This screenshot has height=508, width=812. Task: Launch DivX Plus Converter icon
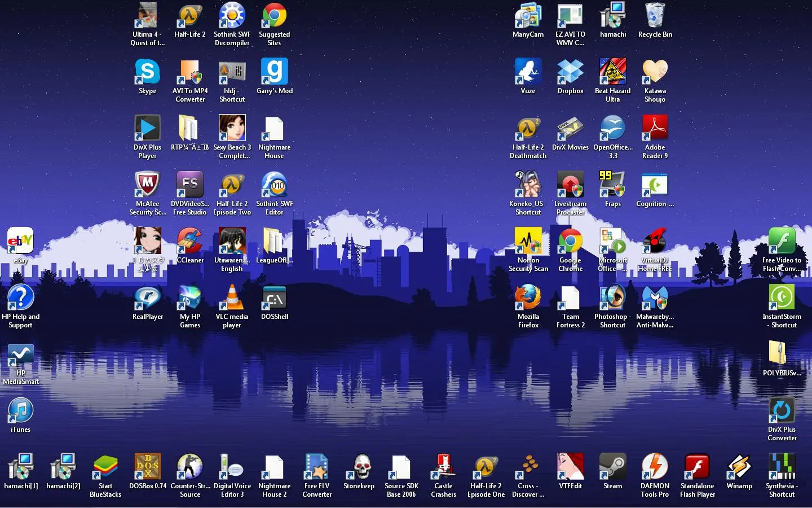pyautogui.click(x=782, y=410)
